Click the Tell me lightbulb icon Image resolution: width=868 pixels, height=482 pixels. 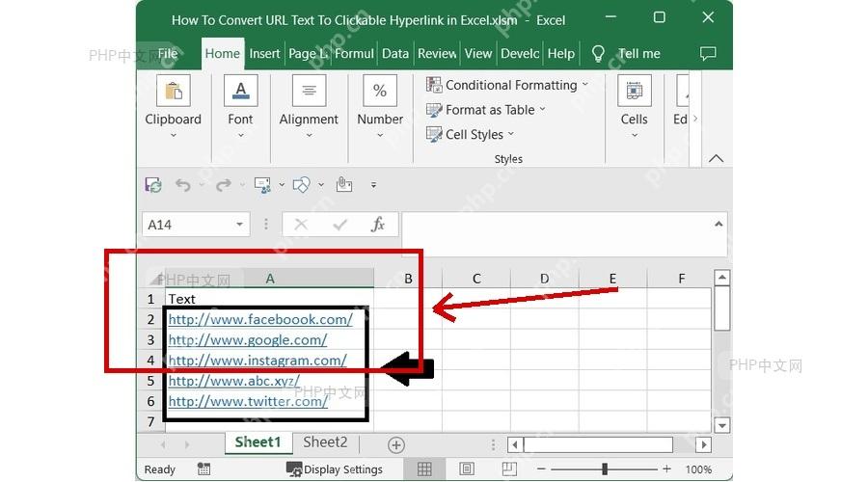598,54
